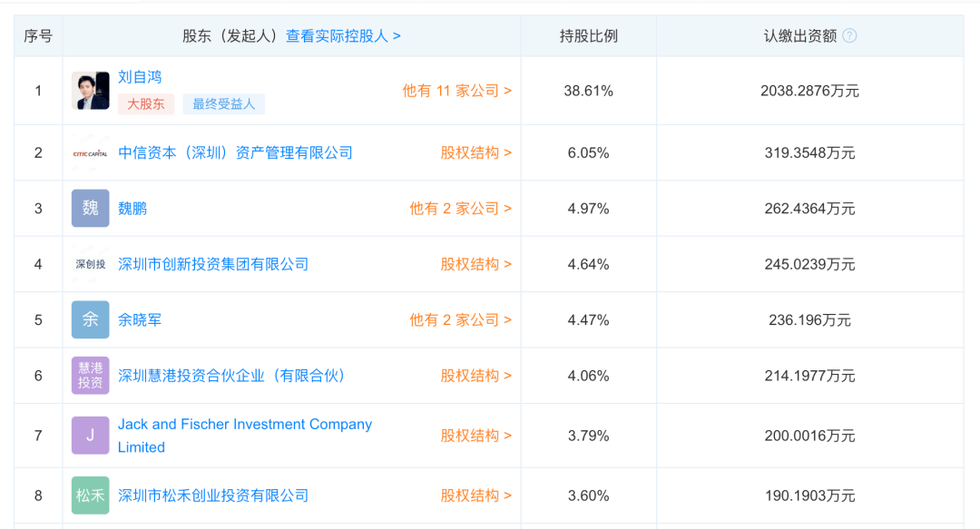Click the 魏 avatar icon for 魏鹏
The width and height of the screenshot is (980, 529).
90,208
